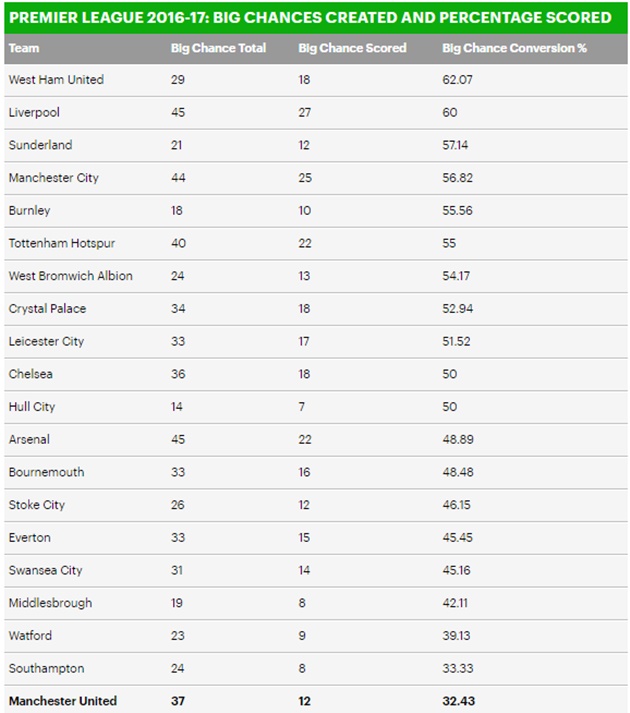Select the Big Chance Total column header
This screenshot has height=713, width=630.
tap(218, 48)
